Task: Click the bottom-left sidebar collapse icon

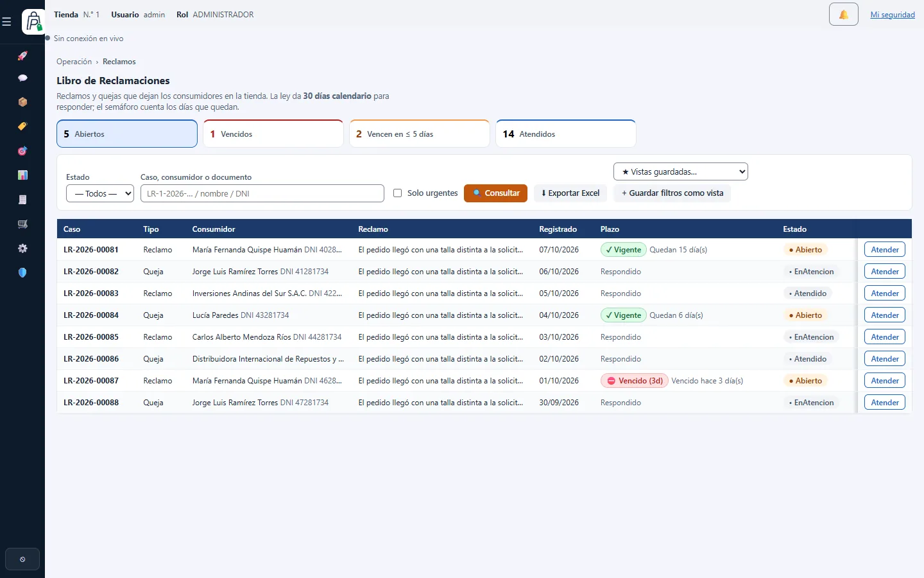Action: (x=22, y=559)
